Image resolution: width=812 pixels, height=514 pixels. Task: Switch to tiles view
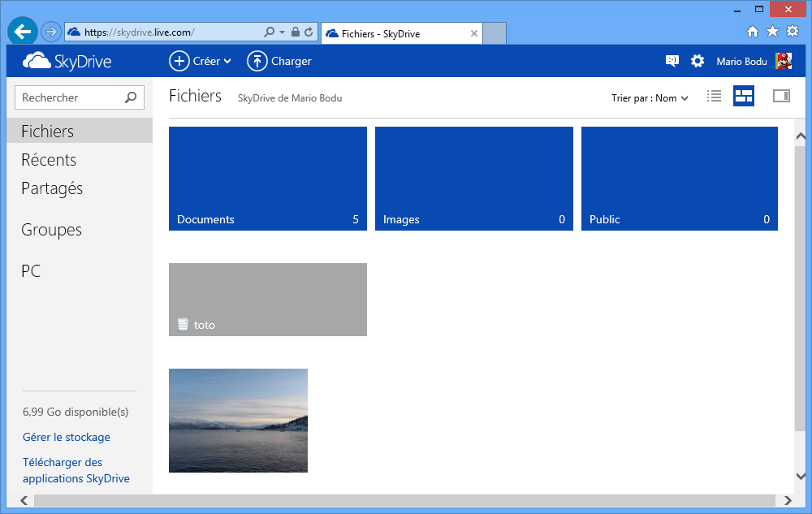tap(744, 96)
